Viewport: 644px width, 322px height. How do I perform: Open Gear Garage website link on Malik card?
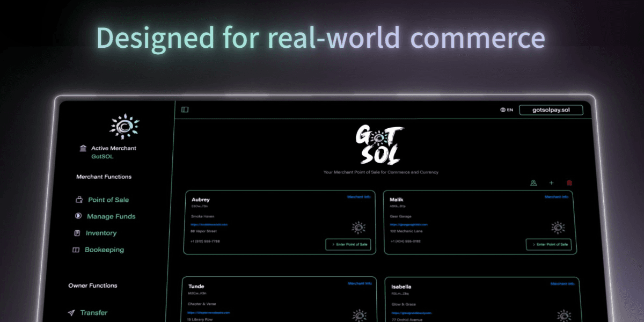tap(408, 224)
